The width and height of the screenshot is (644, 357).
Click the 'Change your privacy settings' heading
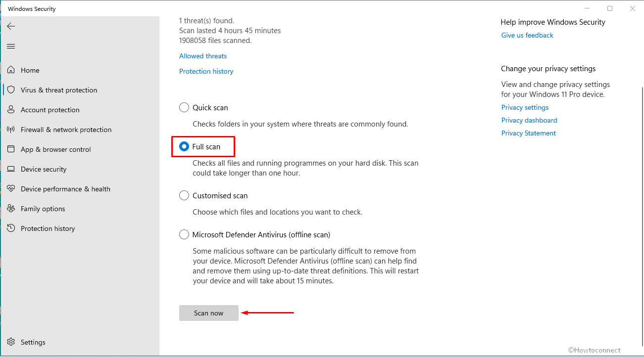pyautogui.click(x=548, y=69)
